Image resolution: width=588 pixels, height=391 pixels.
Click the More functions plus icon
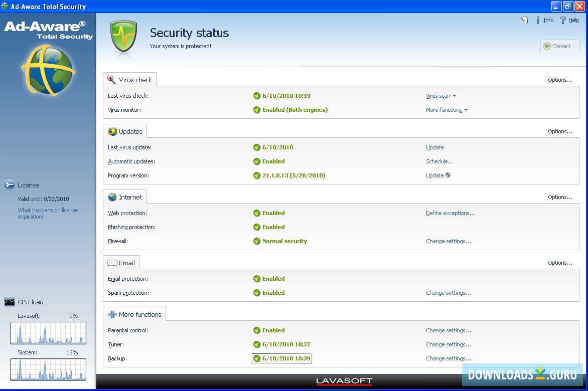click(x=112, y=315)
